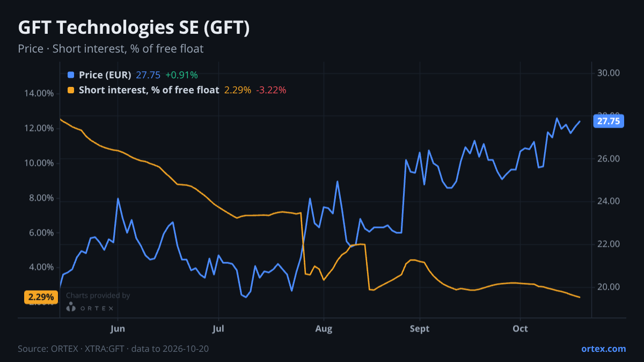Image resolution: width=644 pixels, height=362 pixels.
Task: Click the Aug date axis label
Action: click(324, 329)
